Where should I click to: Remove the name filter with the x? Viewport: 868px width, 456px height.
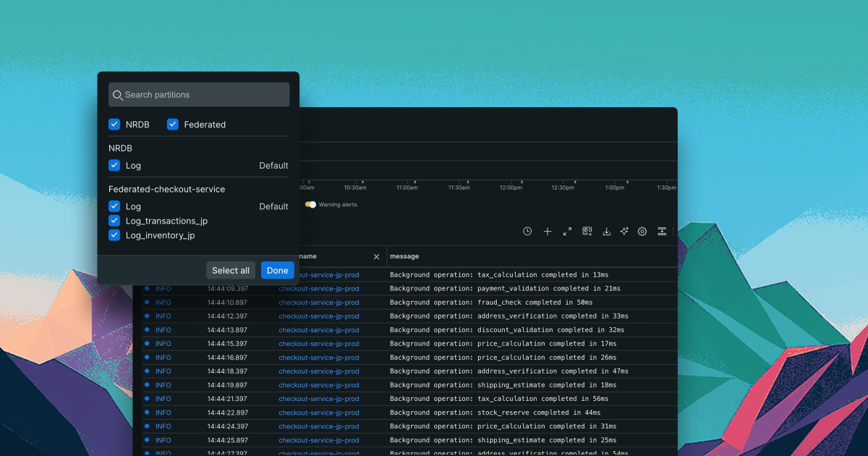(376, 256)
